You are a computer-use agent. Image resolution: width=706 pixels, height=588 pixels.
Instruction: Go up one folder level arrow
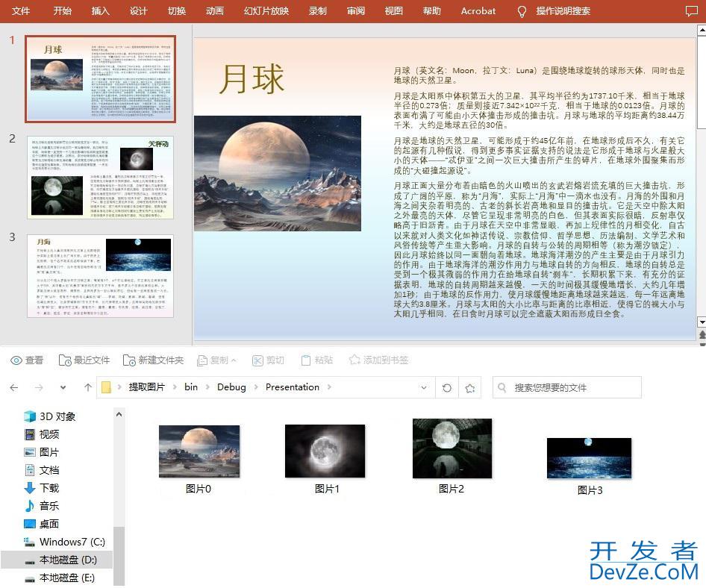[x=88, y=387]
